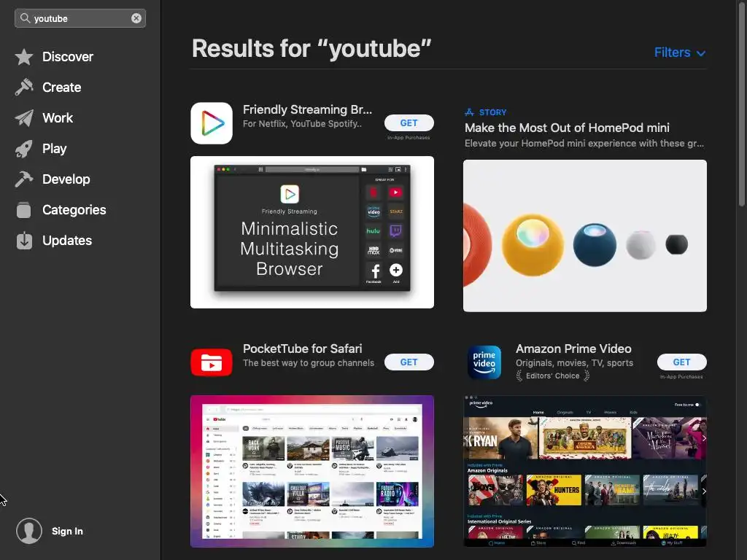The height and width of the screenshot is (560, 747).
Task: Click the Discover star icon
Action: pos(24,57)
